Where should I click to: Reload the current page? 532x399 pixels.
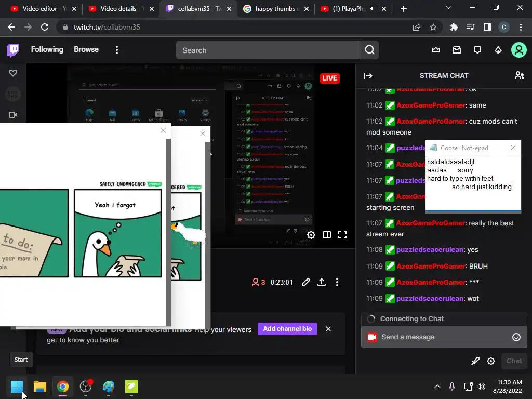click(x=45, y=27)
